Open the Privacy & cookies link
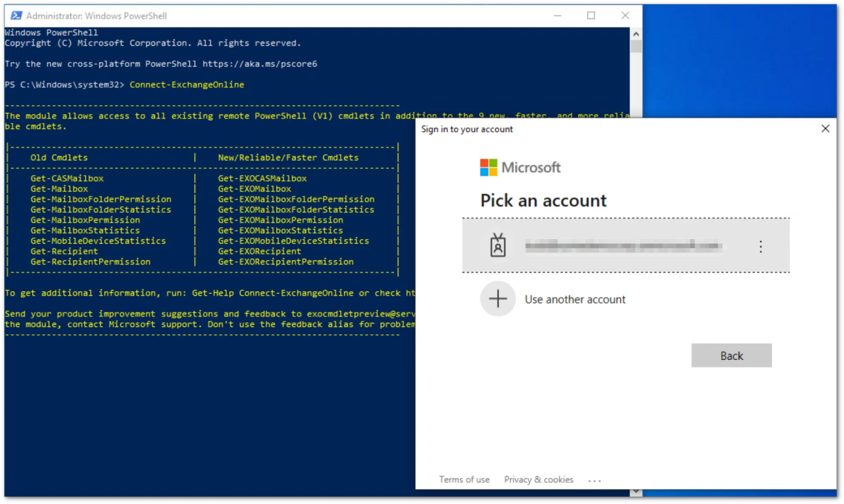The image size is (844, 504). coord(538,479)
